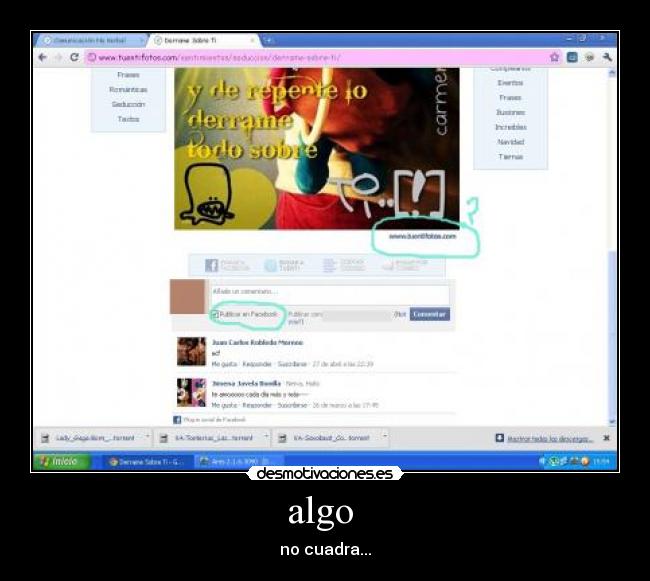Open the third torrent download item

(x=331, y=438)
